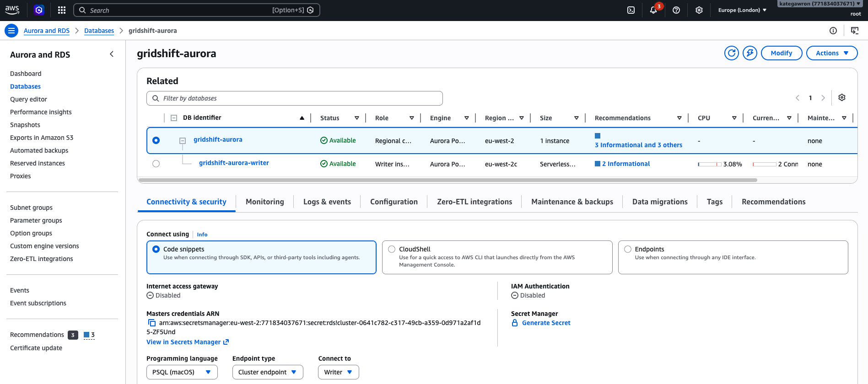Open the account menu kategawron
The image size is (868, 384).
[x=820, y=4]
